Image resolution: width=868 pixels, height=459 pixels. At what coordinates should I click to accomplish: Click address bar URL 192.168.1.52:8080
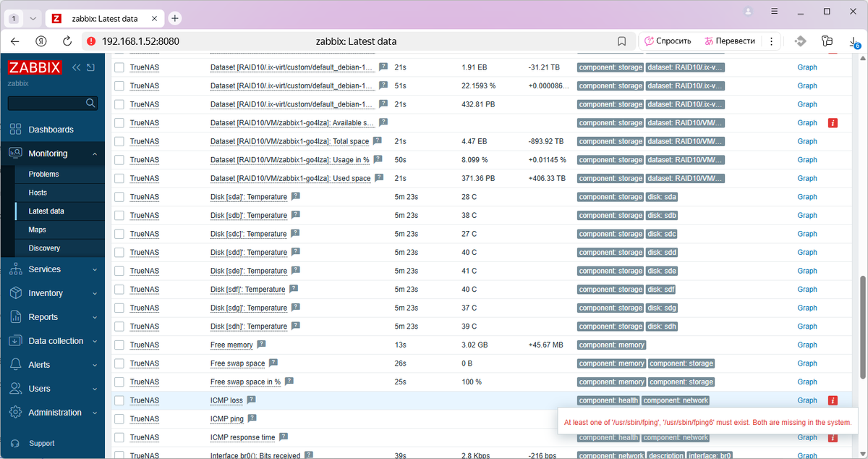(x=141, y=41)
